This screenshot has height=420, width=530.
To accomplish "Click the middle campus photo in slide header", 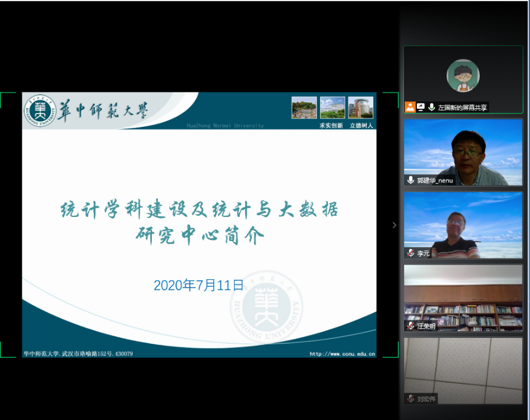I will click(332, 108).
